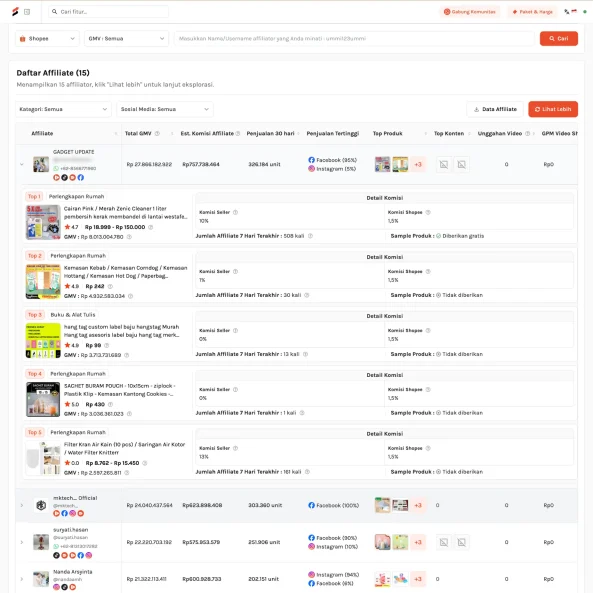593x593 pixels.
Task: Open the Shopee marketplace dropdown
Action: tap(47, 39)
